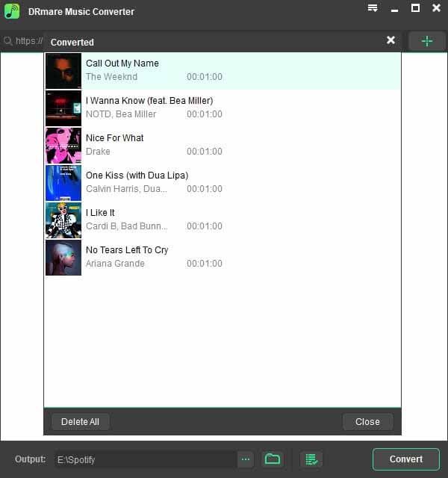Select One Kiss album thumbnail

click(63, 183)
